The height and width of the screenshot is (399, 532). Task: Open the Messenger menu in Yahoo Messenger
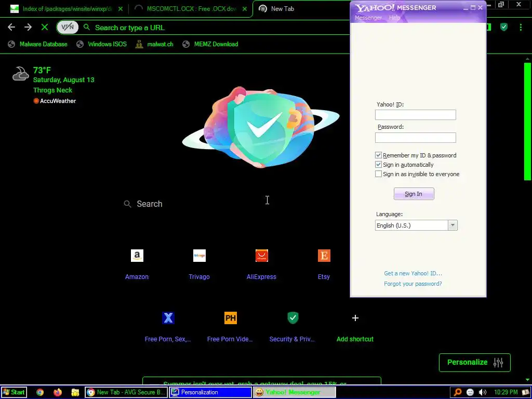368,18
